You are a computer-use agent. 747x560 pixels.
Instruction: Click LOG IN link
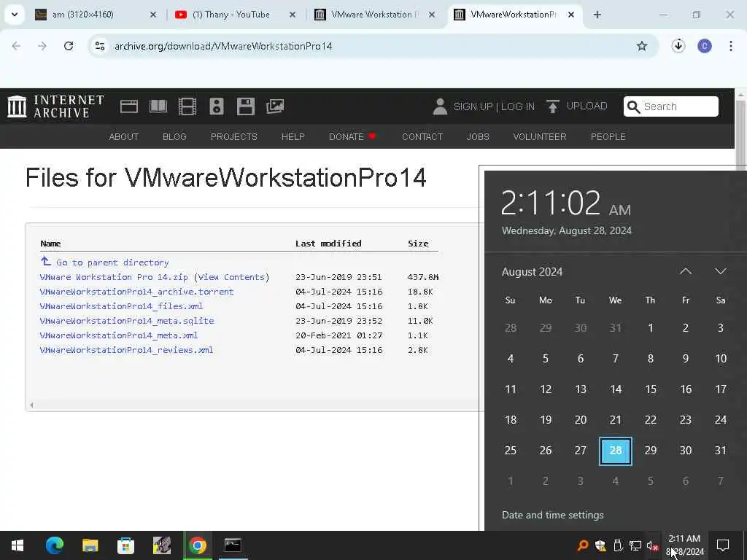coord(517,106)
